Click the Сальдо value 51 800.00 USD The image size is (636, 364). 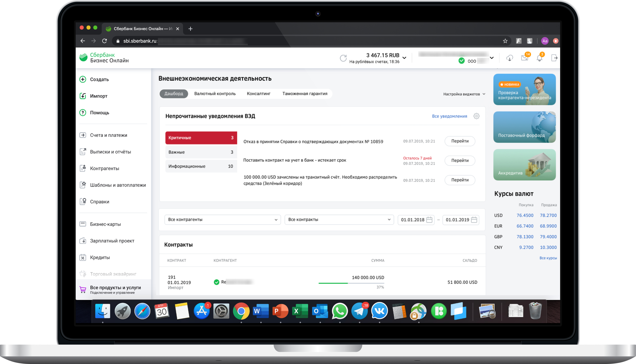click(462, 282)
